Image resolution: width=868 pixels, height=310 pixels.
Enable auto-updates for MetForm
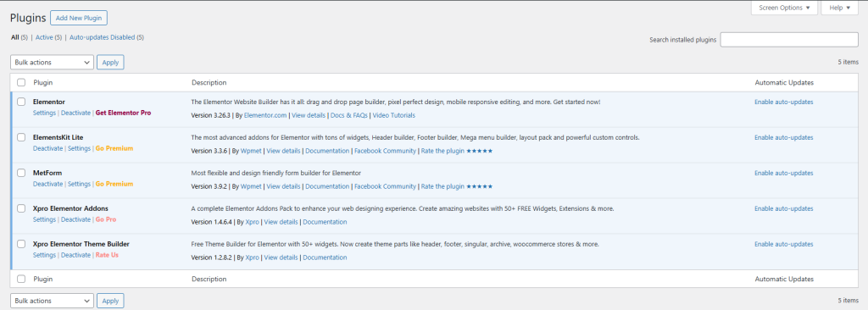click(x=783, y=173)
